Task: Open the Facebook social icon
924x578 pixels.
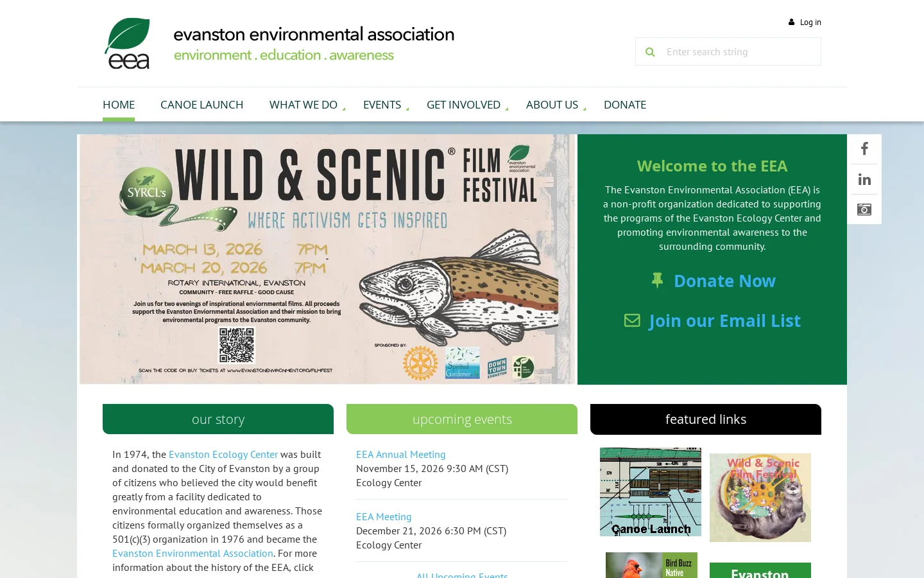Action: click(864, 149)
